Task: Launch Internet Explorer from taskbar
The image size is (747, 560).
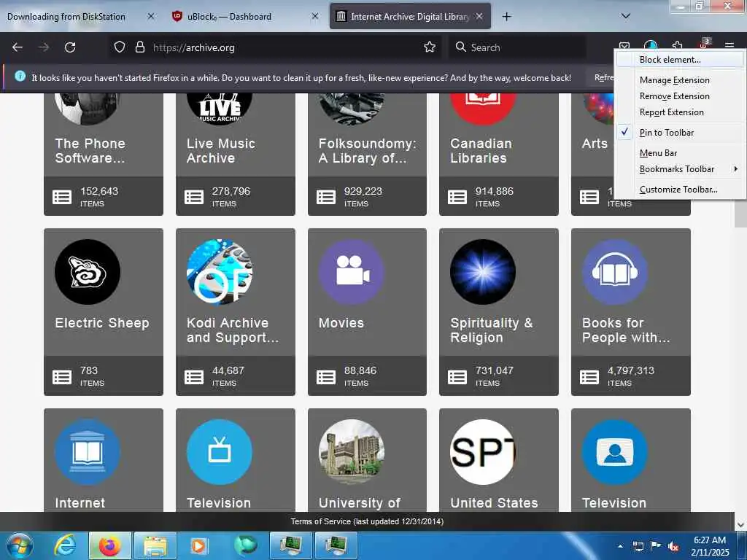Action: coord(65,545)
